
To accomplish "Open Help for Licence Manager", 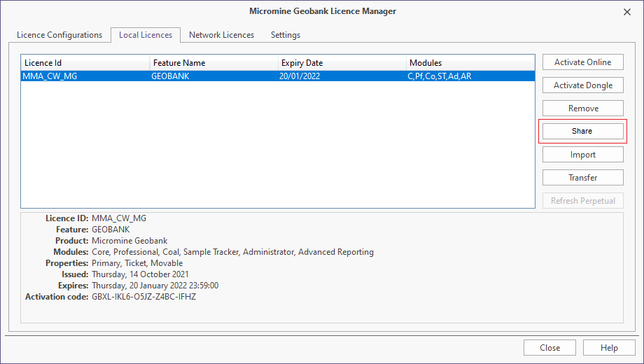I will click(609, 348).
